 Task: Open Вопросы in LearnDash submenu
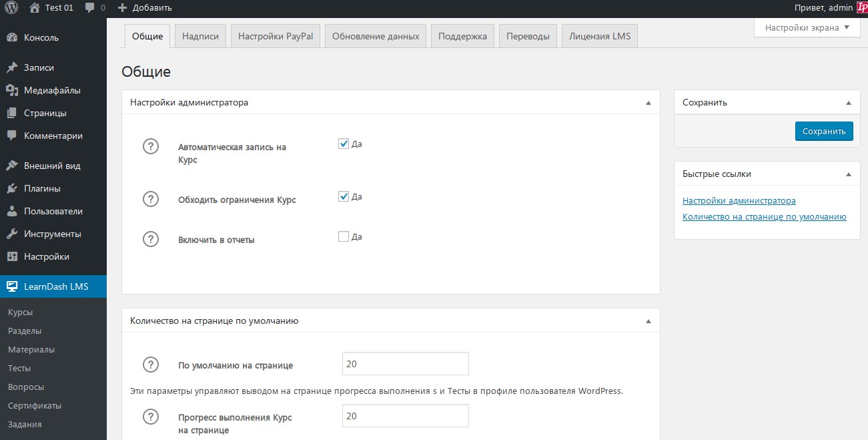(26, 387)
